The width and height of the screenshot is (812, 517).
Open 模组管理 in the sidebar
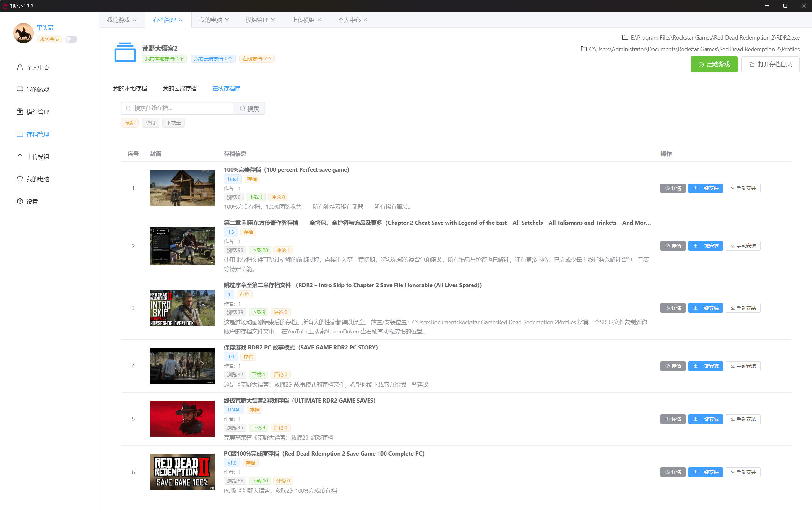click(33, 112)
